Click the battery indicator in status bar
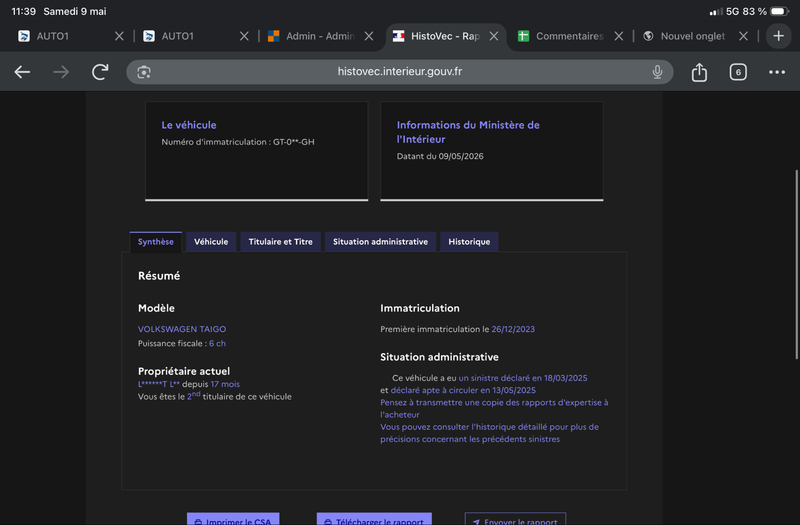This screenshot has height=525, width=800. click(x=780, y=11)
